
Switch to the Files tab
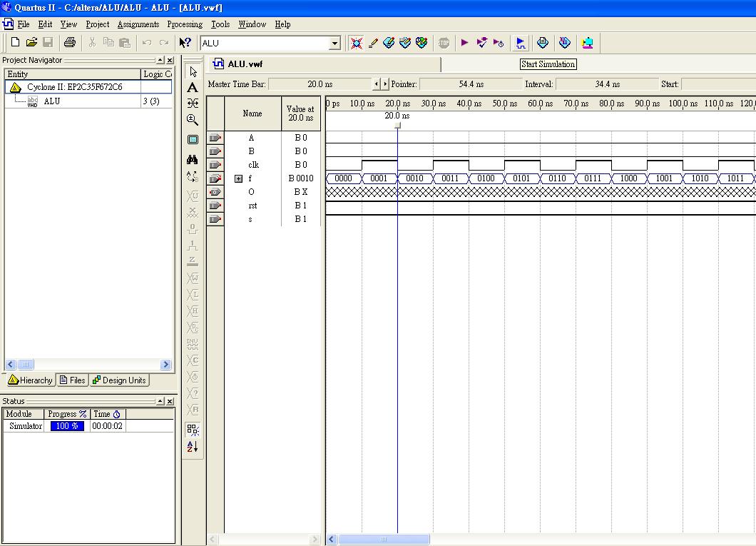point(73,380)
